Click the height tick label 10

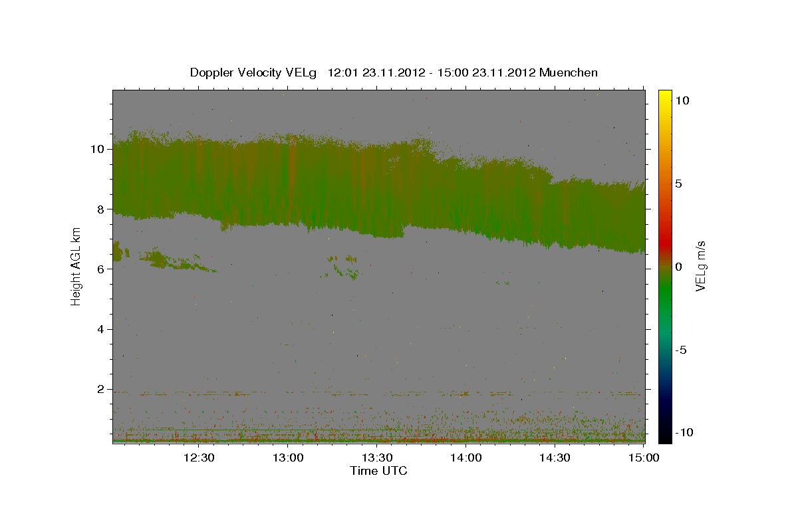(x=99, y=149)
